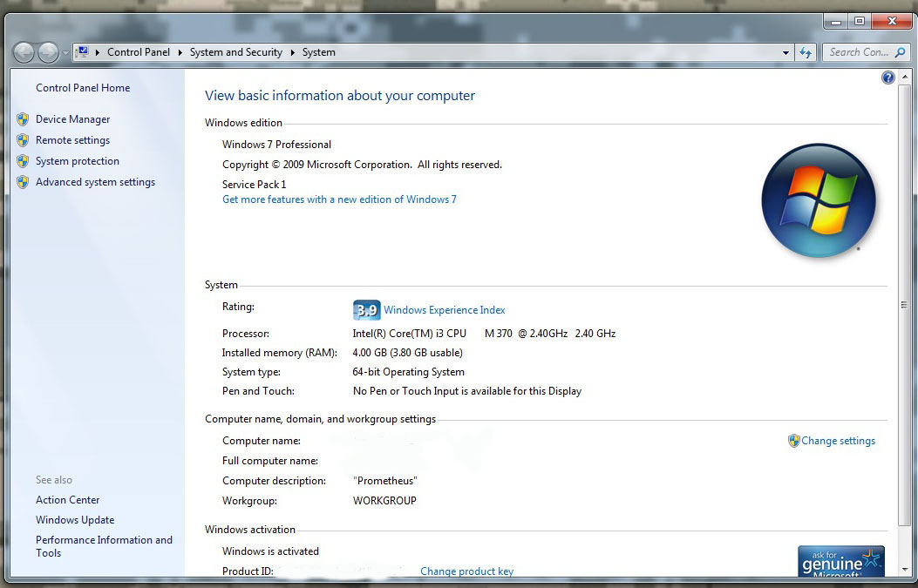This screenshot has height=588, width=918.
Task: Click Get more features with new edition link
Action: tap(339, 199)
